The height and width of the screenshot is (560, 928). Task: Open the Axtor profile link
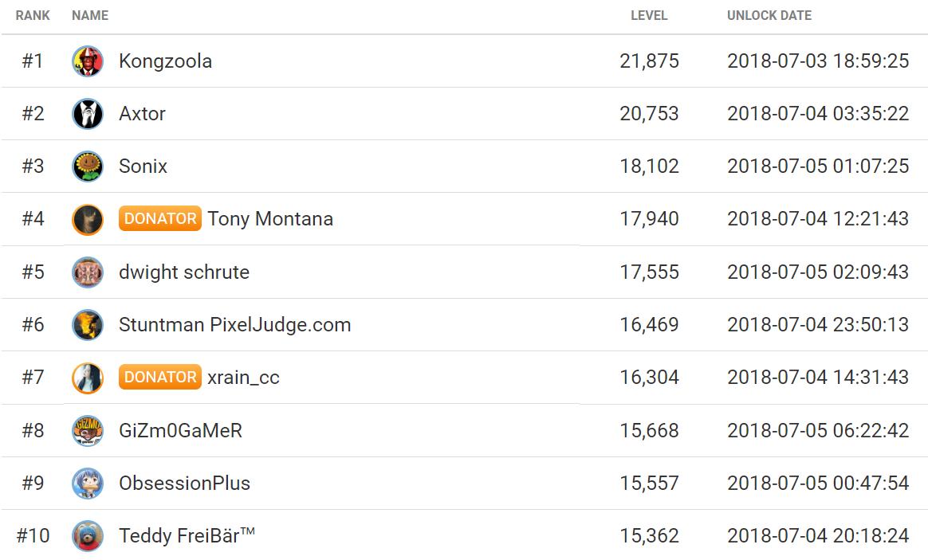coord(142,114)
